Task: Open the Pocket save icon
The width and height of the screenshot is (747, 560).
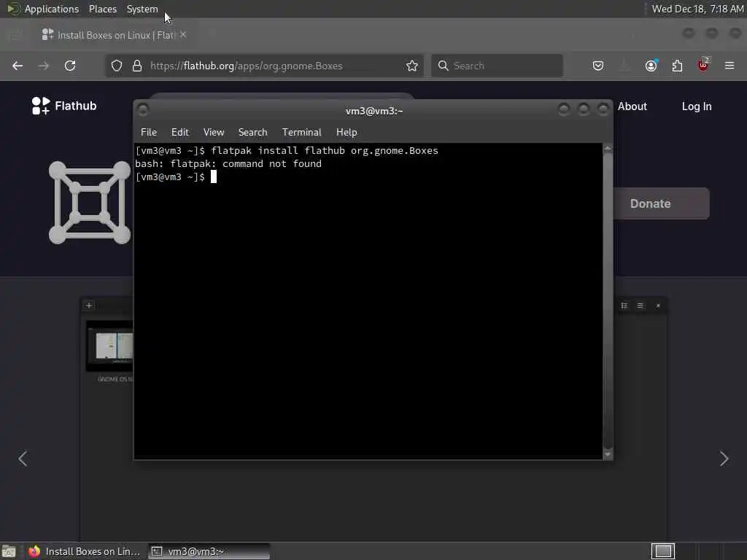Action: tap(598, 66)
